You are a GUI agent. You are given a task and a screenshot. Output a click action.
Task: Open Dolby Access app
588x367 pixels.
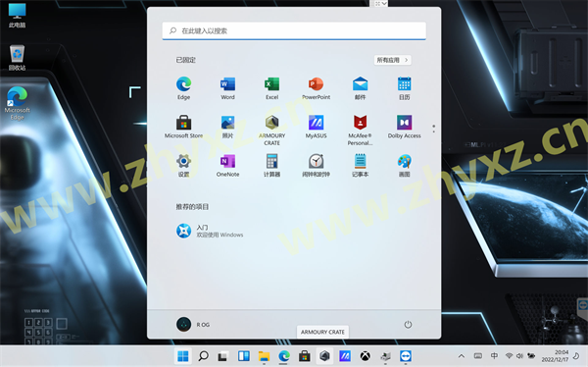(404, 127)
